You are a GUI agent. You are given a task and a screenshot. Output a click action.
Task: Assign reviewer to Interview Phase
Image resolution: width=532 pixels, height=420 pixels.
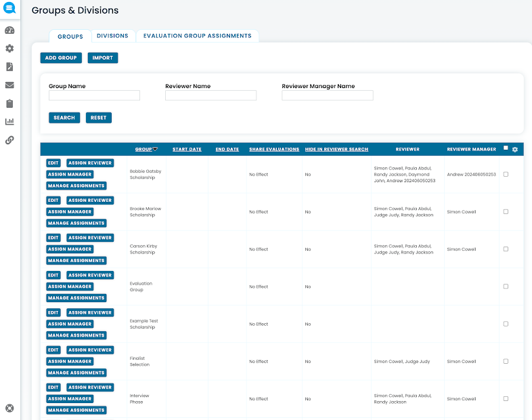click(x=90, y=387)
